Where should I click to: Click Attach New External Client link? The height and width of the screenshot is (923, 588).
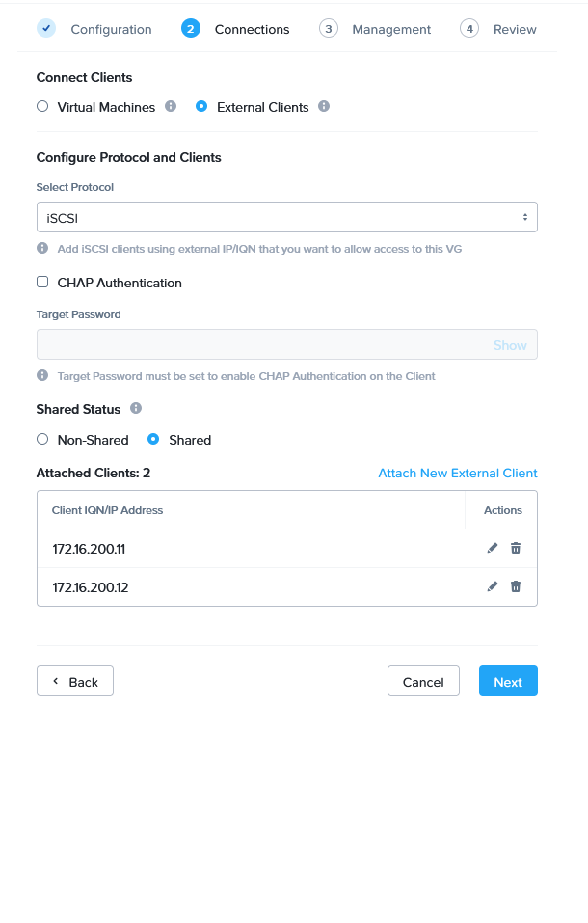coord(457,473)
